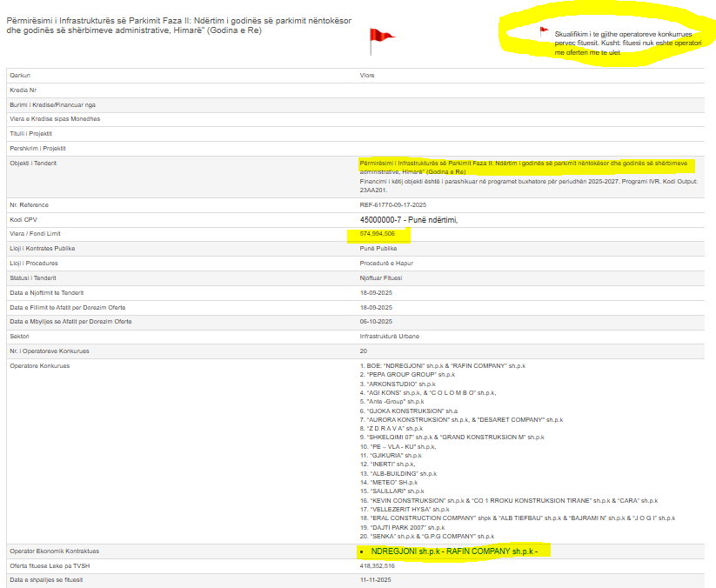Click the Sektori value Infrastrukturë Urbane

[x=390, y=336]
